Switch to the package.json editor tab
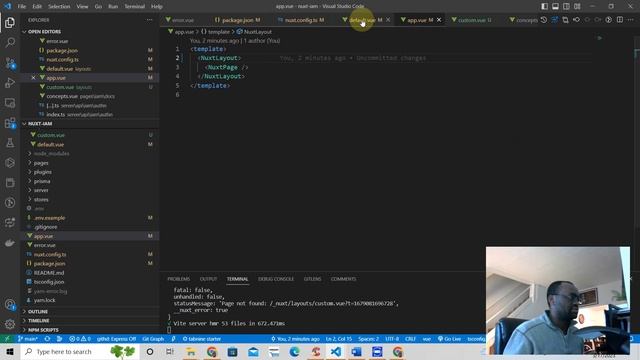 pyautogui.click(x=238, y=20)
